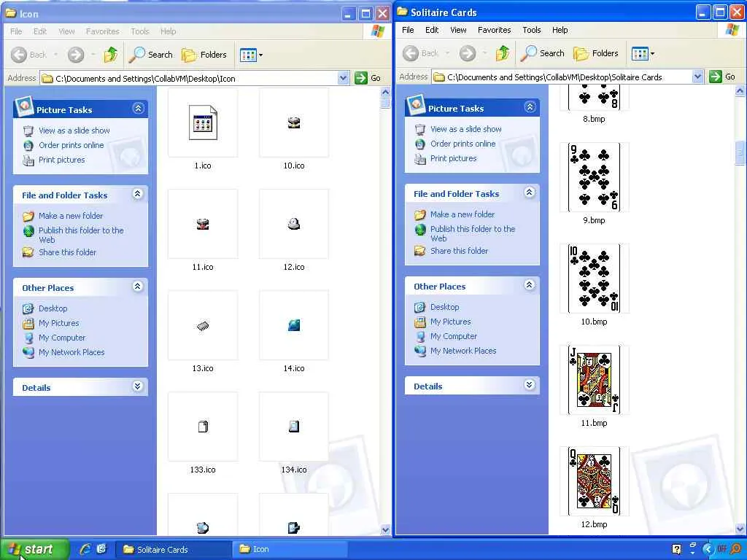Open address bar dropdown in Solitaire Cards window
The height and width of the screenshot is (560, 747).
pyautogui.click(x=697, y=77)
